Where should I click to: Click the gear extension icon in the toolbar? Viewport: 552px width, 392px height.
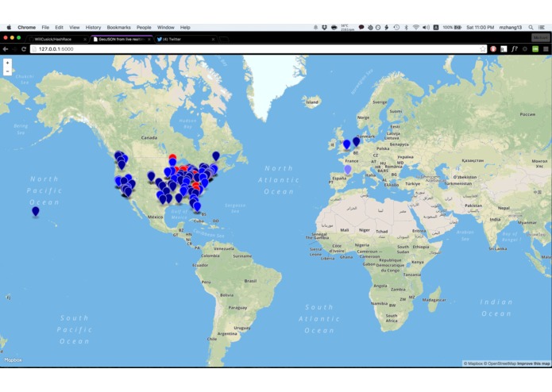point(524,49)
